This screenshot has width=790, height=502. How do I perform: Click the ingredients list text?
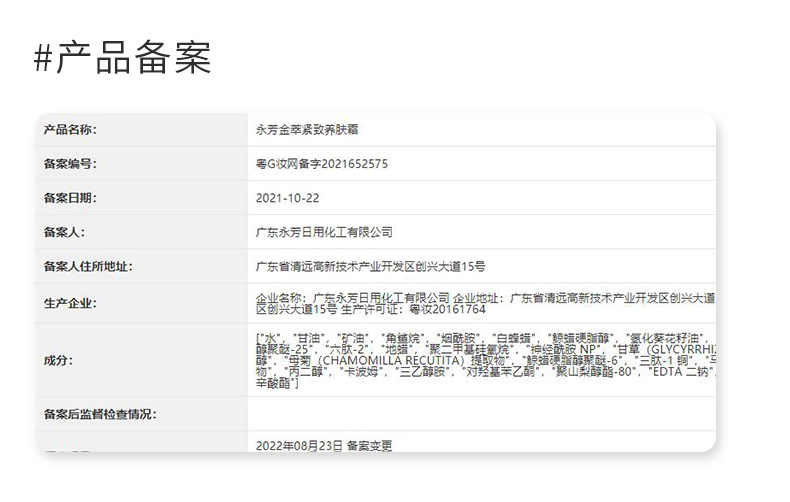(x=485, y=360)
